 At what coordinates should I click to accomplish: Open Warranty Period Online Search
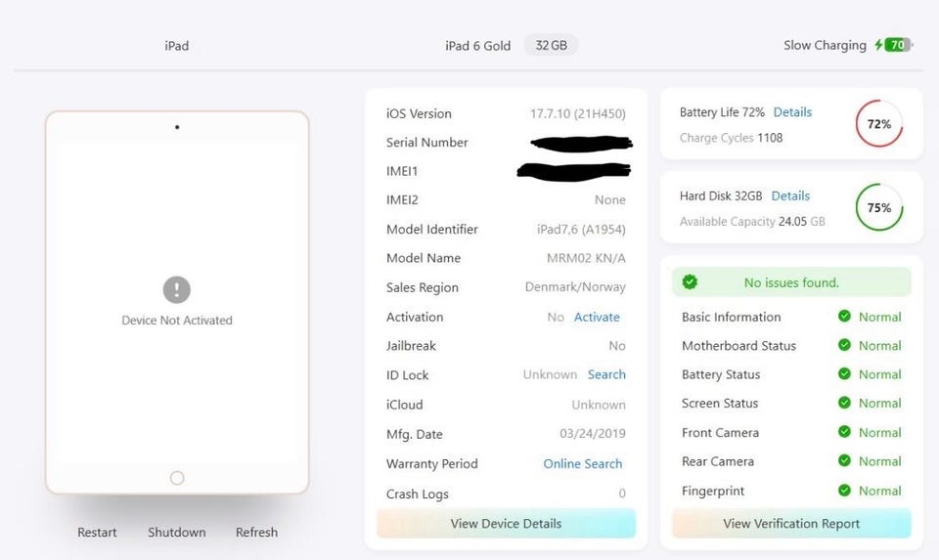coord(582,463)
